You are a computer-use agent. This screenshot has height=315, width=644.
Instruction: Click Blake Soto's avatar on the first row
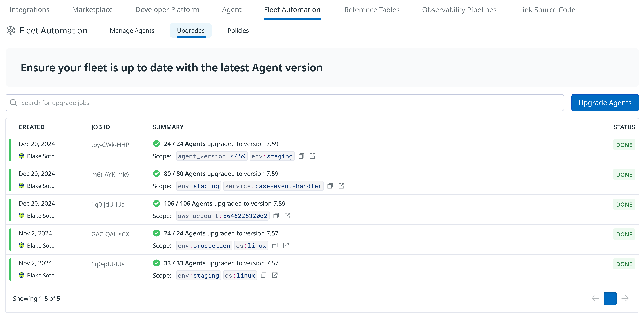22,156
